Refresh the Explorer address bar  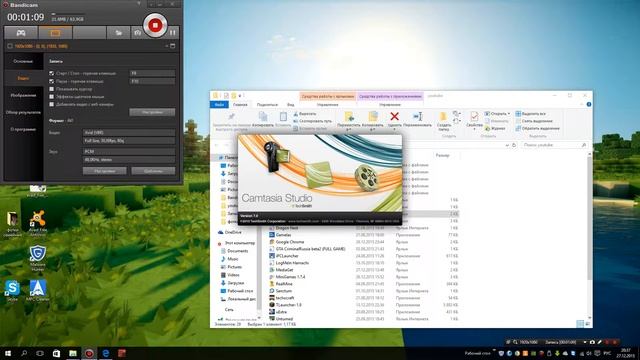[x=514, y=145]
